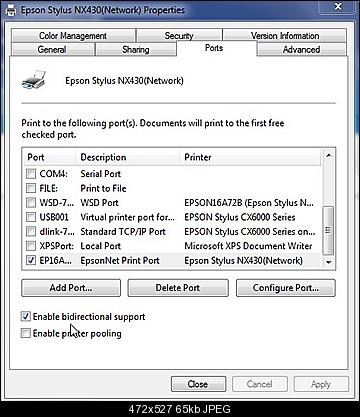Check the FILE: Print to File checkbox
Viewport: 360px width, 417px height.
(x=31, y=188)
